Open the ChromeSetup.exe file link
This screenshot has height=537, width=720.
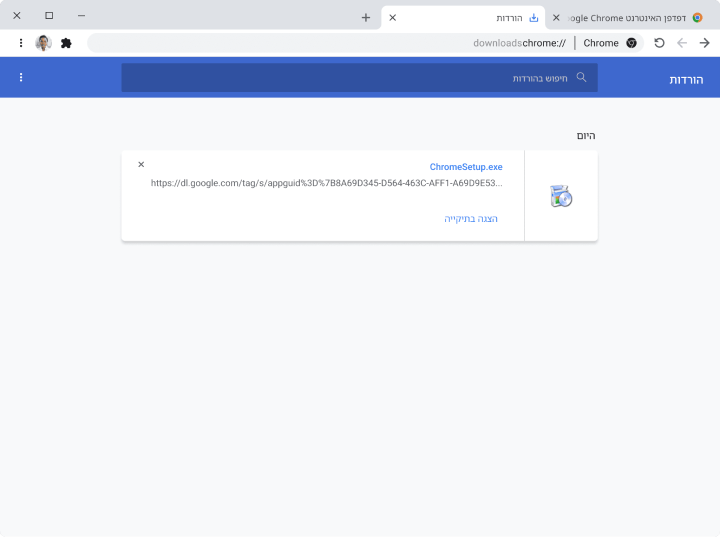pyautogui.click(x=466, y=167)
